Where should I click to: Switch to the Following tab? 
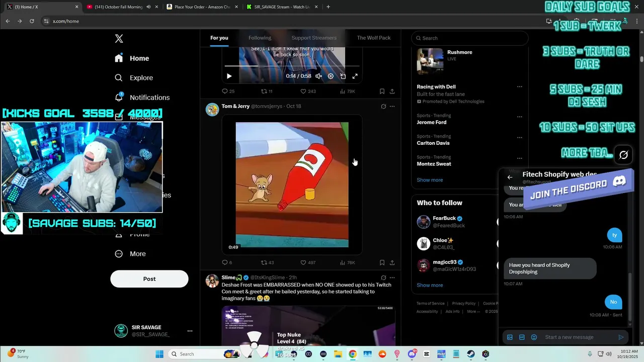pyautogui.click(x=260, y=38)
